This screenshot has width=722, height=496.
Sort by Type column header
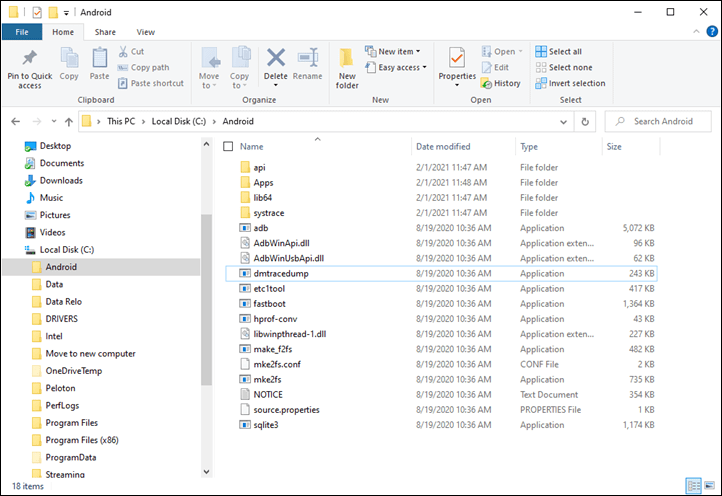[559, 146]
